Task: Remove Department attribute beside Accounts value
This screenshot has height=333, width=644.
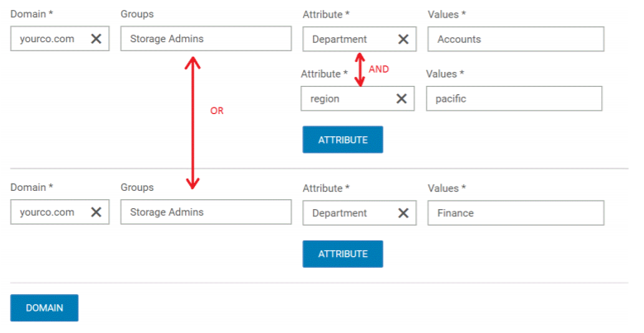Action: [x=403, y=39]
